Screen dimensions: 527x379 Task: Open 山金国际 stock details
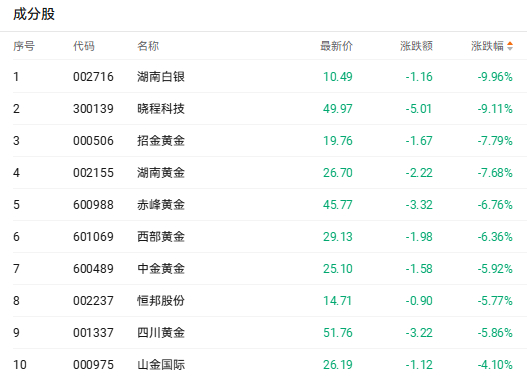161,365
